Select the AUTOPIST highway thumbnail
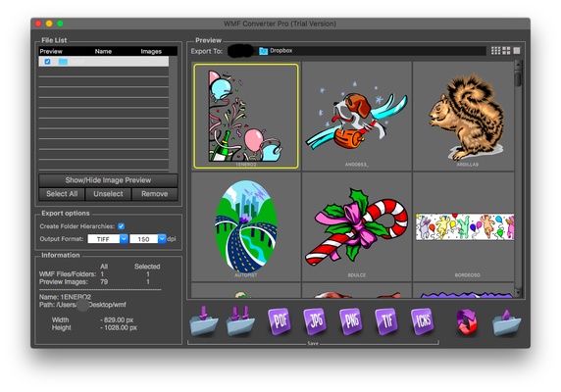 pyautogui.click(x=246, y=226)
